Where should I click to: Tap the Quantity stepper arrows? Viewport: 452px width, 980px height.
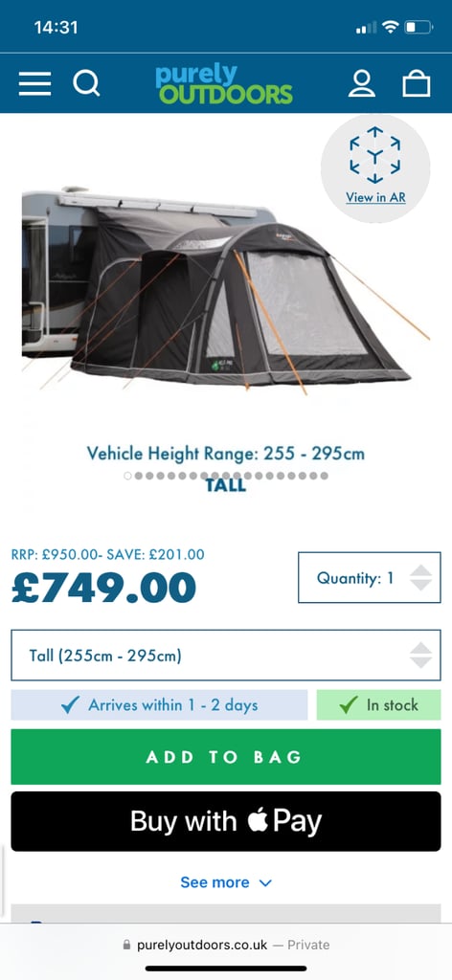pyautogui.click(x=420, y=577)
